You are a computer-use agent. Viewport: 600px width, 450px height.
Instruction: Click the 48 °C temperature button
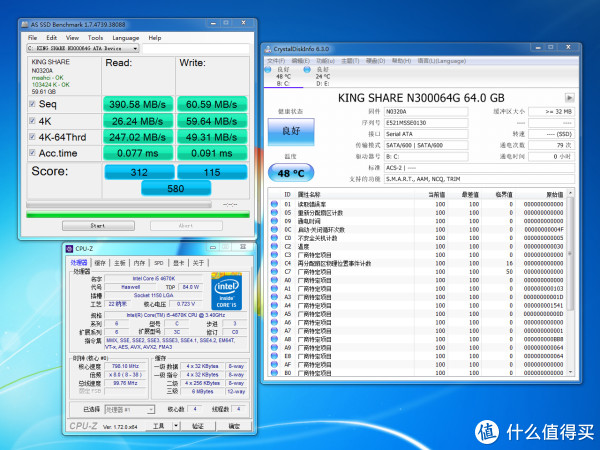click(x=291, y=173)
